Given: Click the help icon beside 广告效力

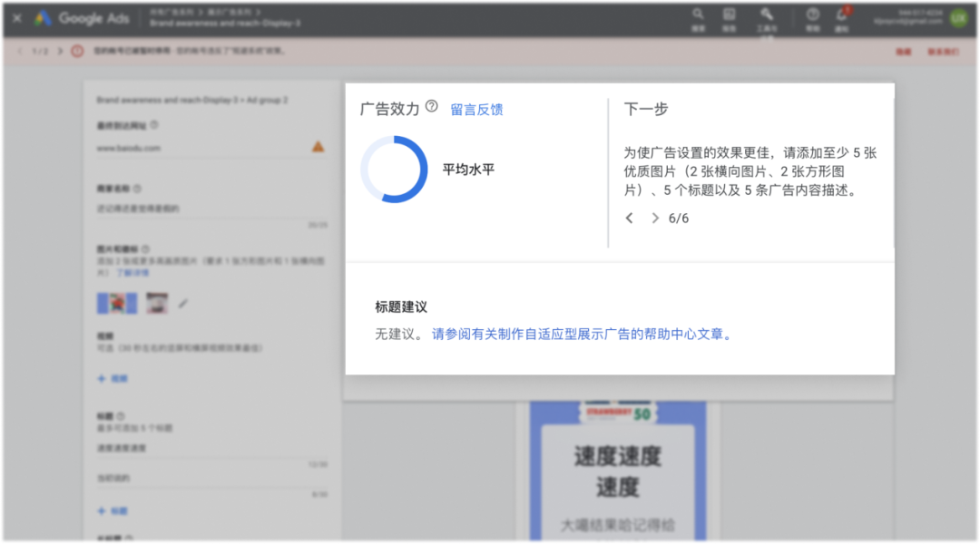Looking at the screenshot, I should tap(432, 107).
